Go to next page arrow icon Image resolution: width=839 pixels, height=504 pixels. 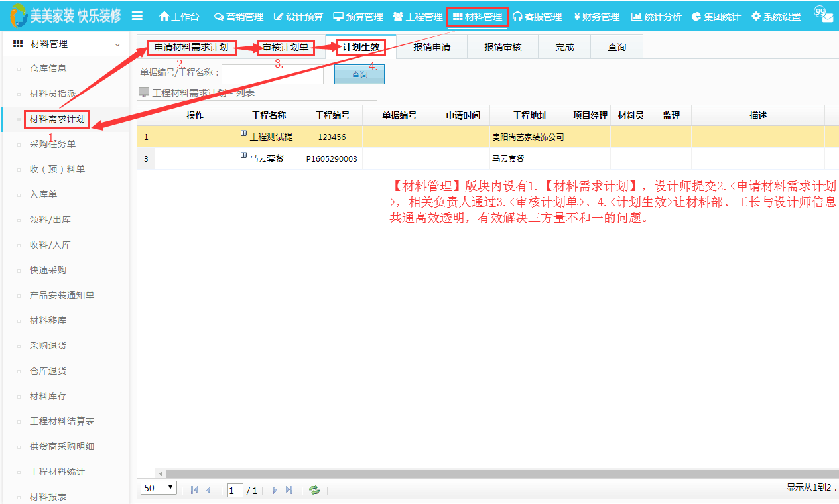pos(275,490)
